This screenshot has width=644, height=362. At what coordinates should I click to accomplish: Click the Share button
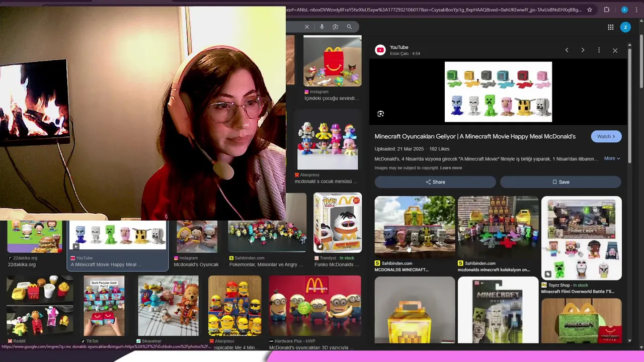pos(435,182)
